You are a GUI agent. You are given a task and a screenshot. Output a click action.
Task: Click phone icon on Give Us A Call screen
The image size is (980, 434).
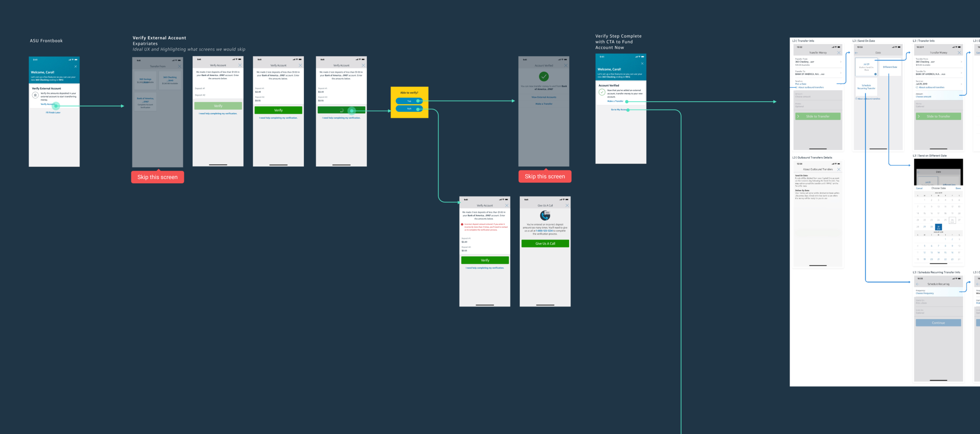click(x=545, y=215)
